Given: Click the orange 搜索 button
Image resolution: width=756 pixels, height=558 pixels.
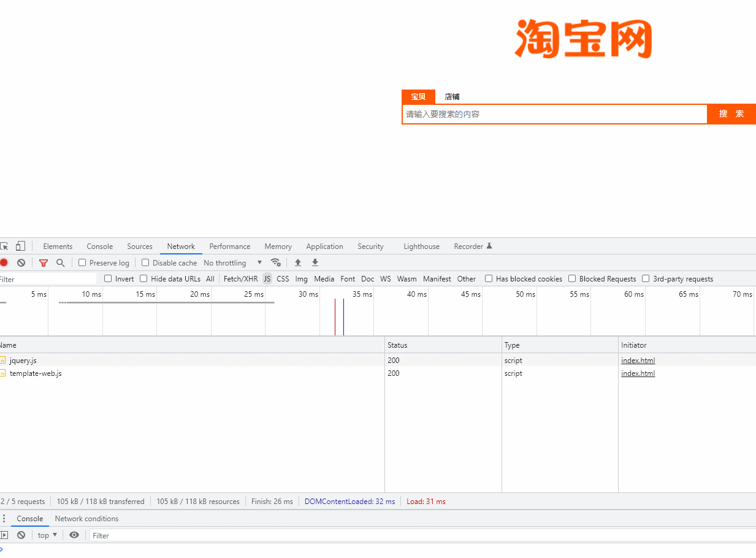Looking at the screenshot, I should [731, 114].
